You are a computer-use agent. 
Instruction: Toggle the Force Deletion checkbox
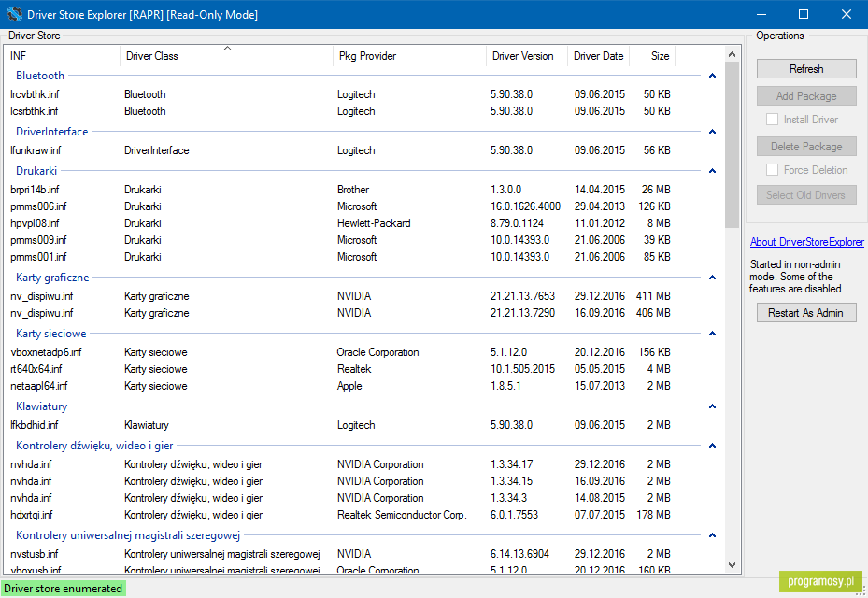pyautogui.click(x=772, y=169)
